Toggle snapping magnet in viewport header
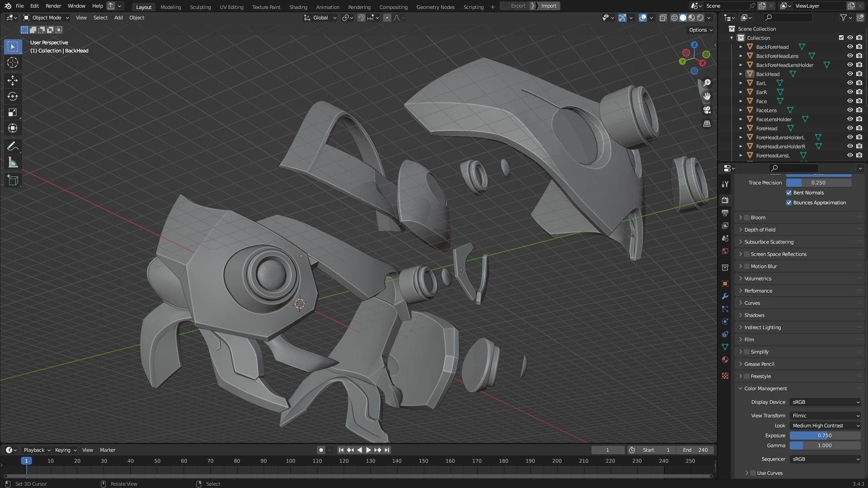The image size is (868, 488). point(361,18)
